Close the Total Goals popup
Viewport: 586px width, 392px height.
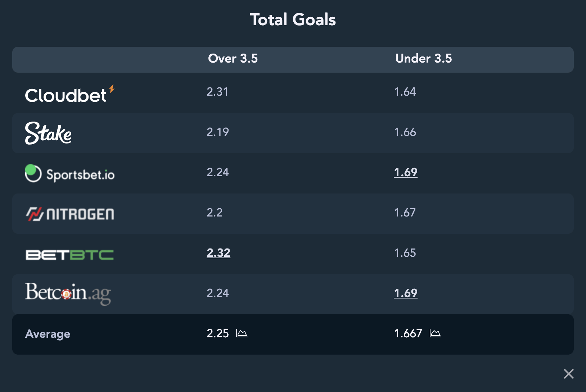click(x=569, y=374)
